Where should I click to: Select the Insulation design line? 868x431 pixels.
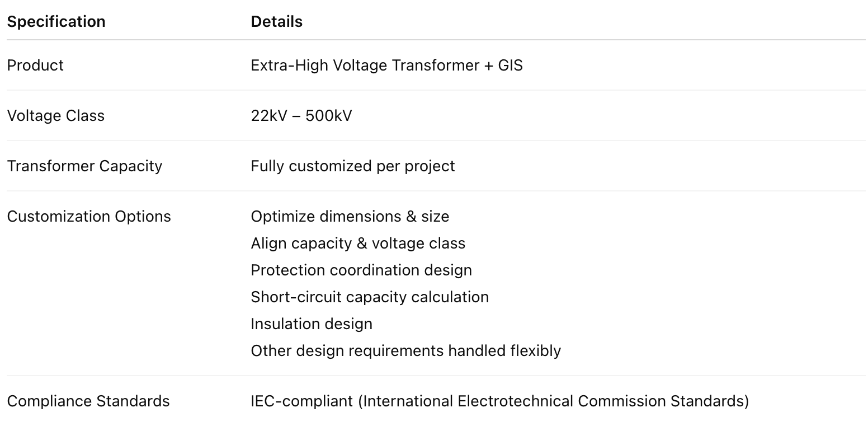click(x=312, y=324)
